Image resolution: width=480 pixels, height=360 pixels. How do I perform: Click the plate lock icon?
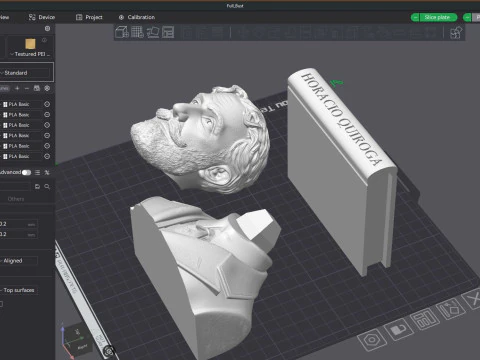point(398,330)
